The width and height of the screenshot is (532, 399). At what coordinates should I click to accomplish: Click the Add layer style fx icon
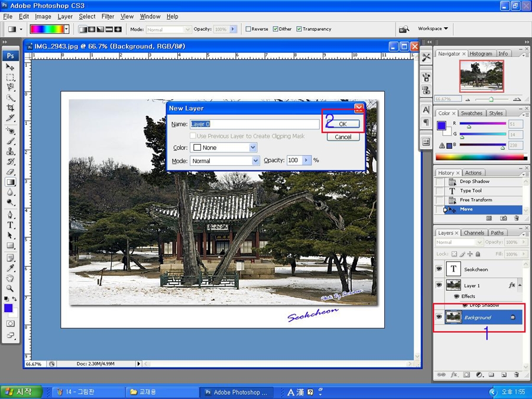(x=453, y=375)
